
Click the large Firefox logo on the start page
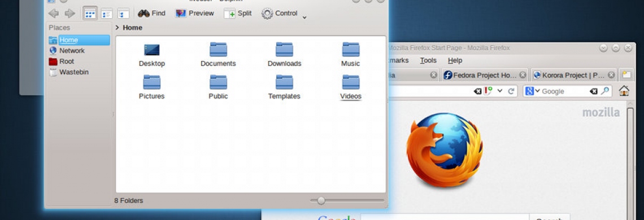445,150
